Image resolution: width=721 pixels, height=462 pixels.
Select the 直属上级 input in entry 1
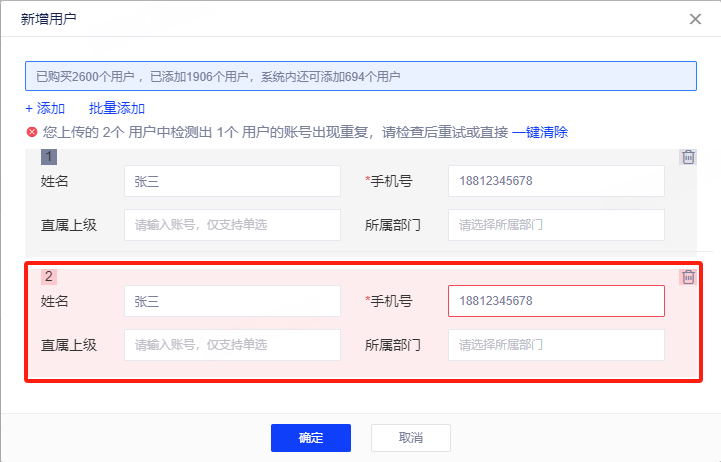(x=232, y=225)
